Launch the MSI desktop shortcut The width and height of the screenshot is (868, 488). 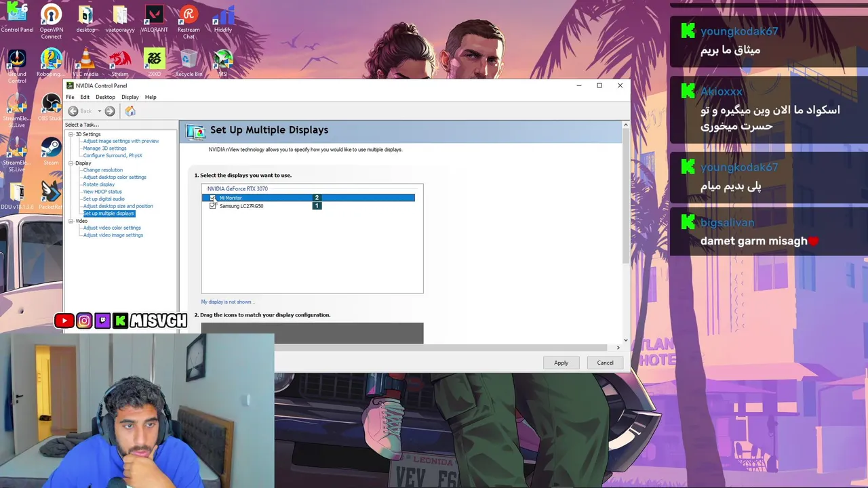[222, 62]
